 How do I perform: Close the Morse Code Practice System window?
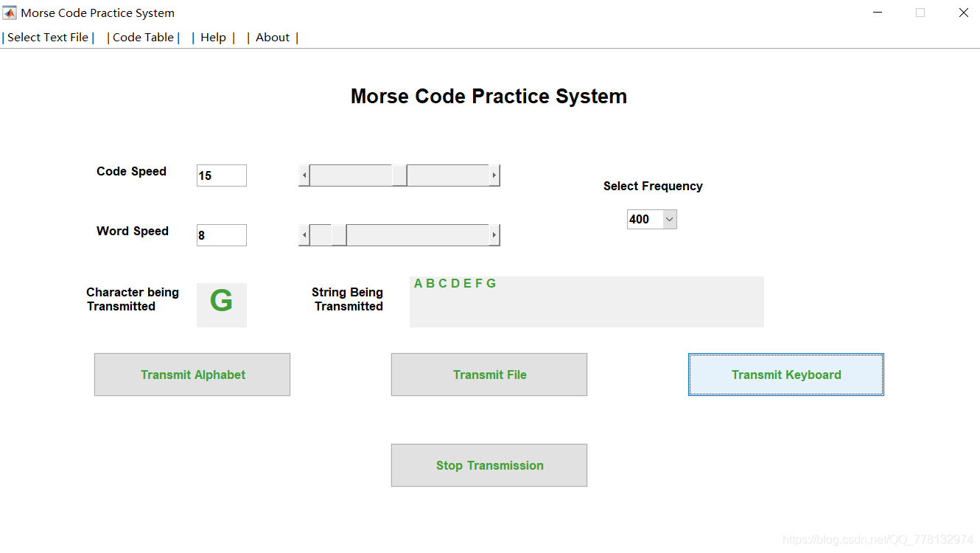tap(963, 13)
